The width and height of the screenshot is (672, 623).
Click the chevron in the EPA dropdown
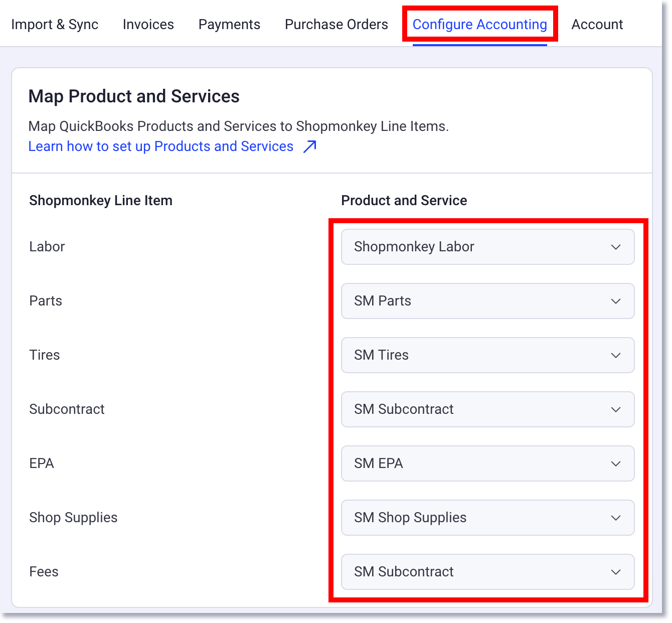tap(616, 463)
